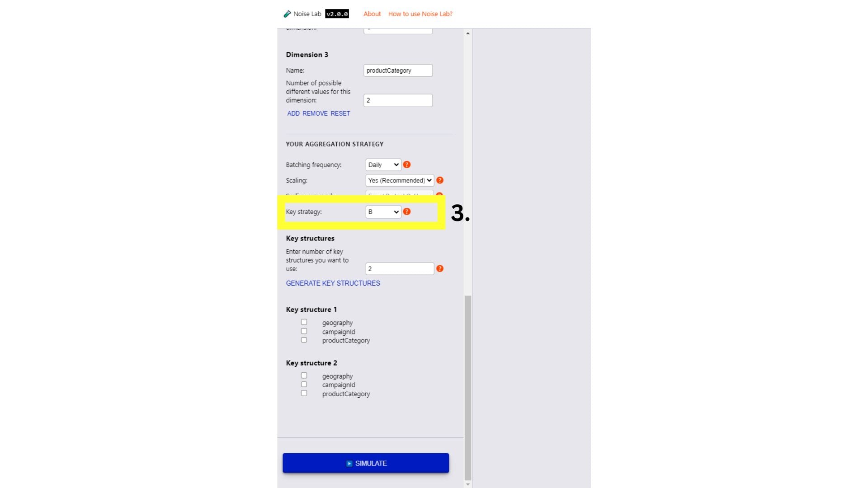The image size is (868, 488).
Task: Open How to use Noise Lab page
Action: 419,13
